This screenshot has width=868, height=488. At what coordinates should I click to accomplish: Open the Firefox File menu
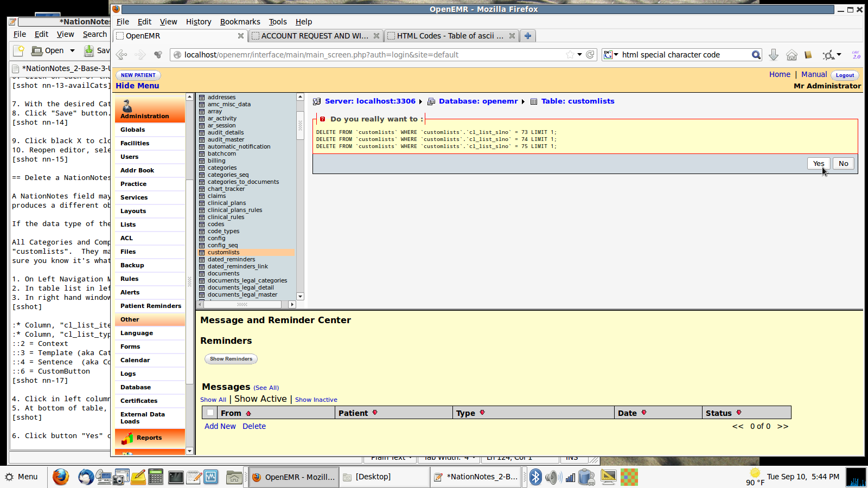click(123, 22)
